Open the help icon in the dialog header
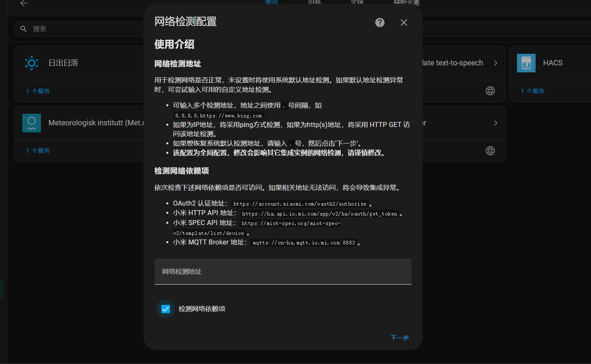 tap(380, 23)
